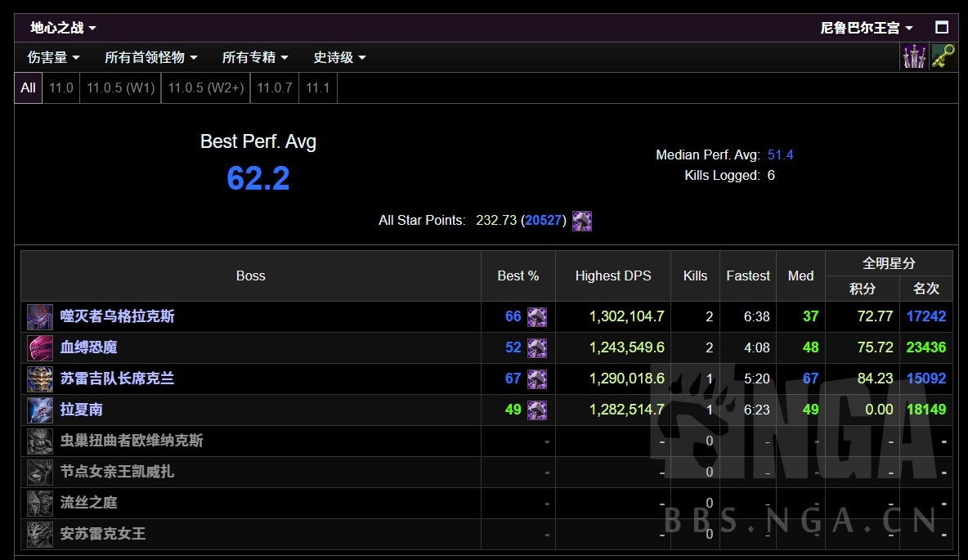Click the boss portrait icon for 噬灭者乌格拉克斯

[x=40, y=316]
